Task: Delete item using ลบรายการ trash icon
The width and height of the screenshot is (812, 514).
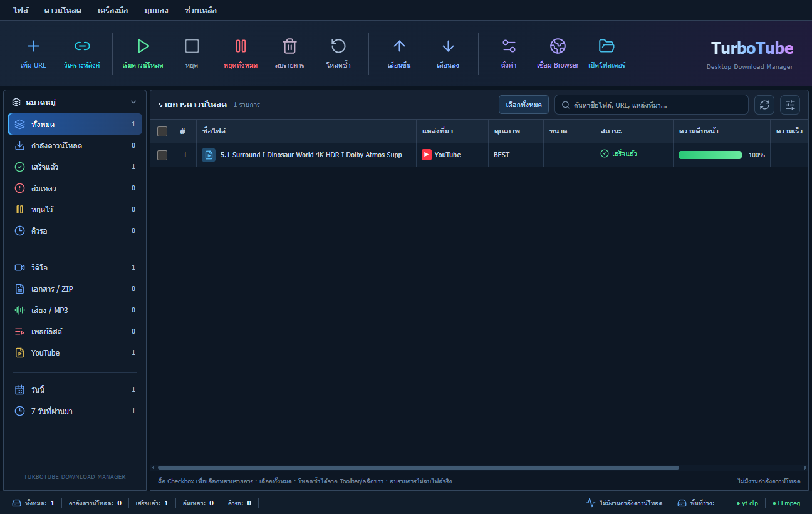Action: (289, 46)
